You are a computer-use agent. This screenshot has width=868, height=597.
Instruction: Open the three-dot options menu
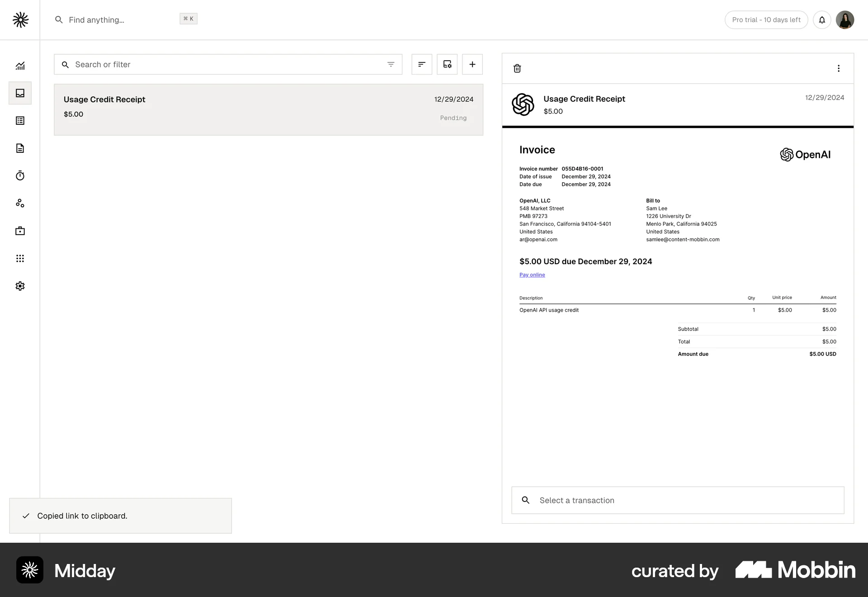tap(839, 68)
